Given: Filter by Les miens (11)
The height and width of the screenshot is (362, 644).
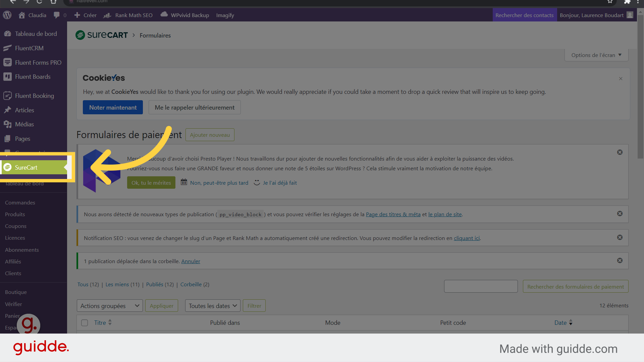Looking at the screenshot, I should [122, 284].
